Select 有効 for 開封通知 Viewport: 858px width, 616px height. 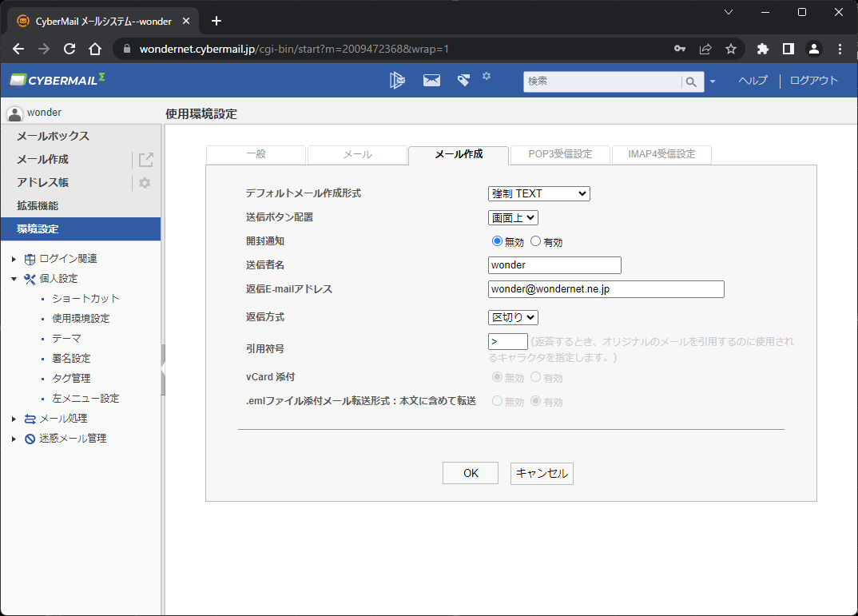coord(536,241)
